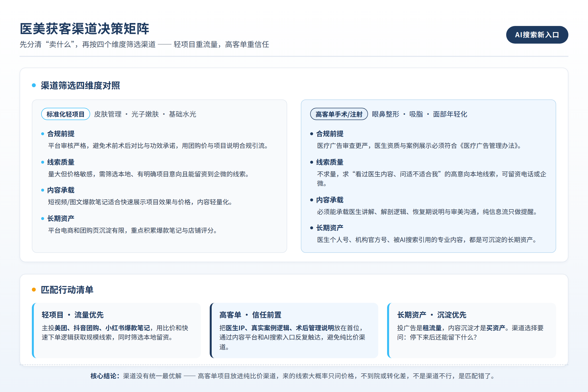Viewport: 588px width, 392px height.
Task: Click 长期资产 heading in the 标准化轻项目 card
Action: [x=61, y=219]
